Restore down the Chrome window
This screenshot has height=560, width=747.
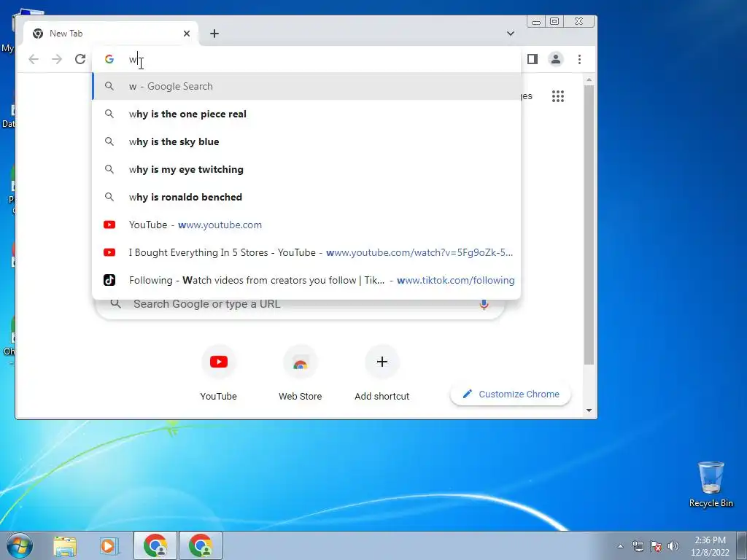pyautogui.click(x=554, y=21)
